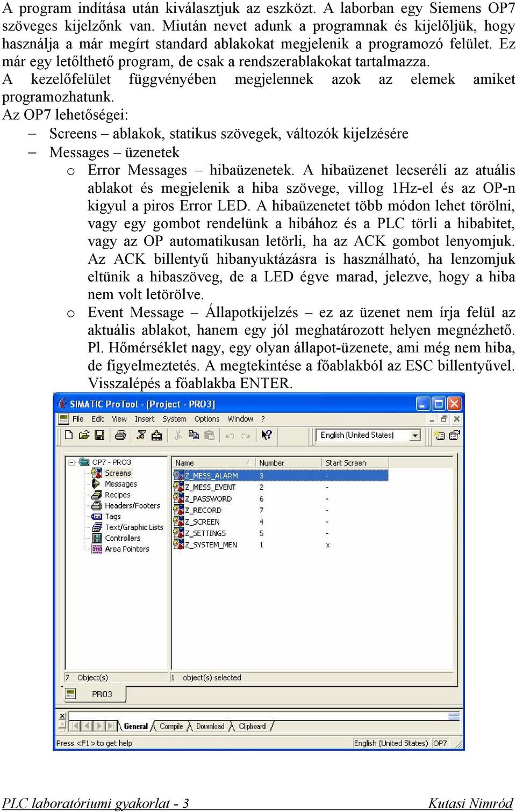Select Screens in the project tree
516x812 pixels.
118,473
